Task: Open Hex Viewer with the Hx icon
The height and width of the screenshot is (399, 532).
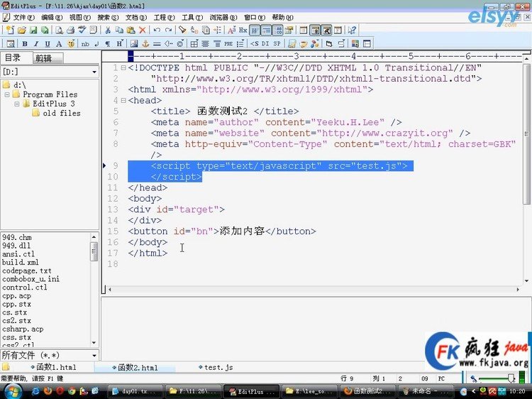Action: coord(243,31)
